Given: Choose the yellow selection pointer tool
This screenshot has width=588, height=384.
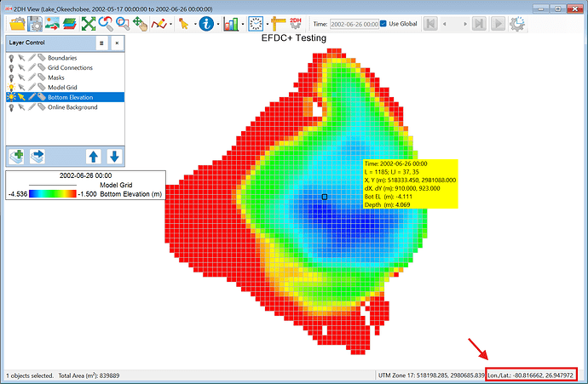Looking at the screenshot, I should (x=184, y=24).
